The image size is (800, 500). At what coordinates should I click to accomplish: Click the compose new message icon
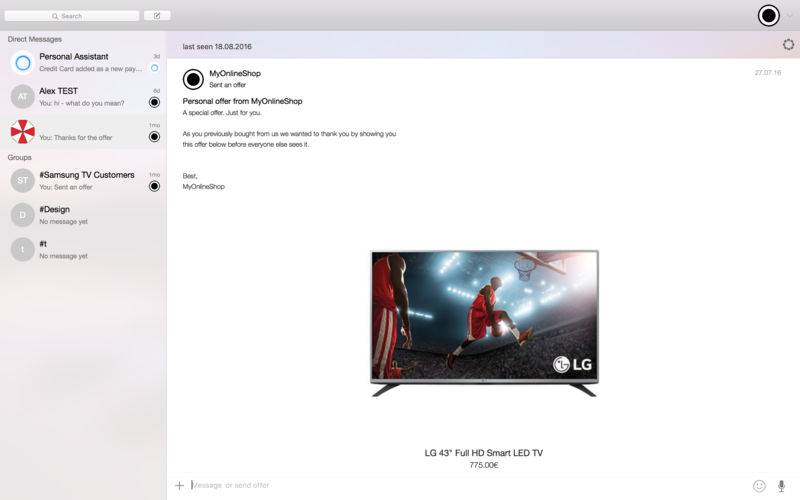coord(157,16)
